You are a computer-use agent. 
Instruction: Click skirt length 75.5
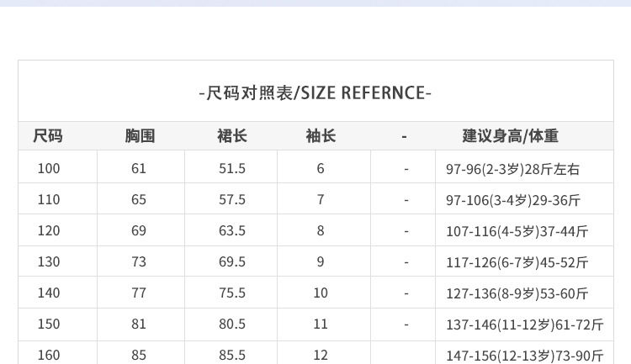point(232,293)
